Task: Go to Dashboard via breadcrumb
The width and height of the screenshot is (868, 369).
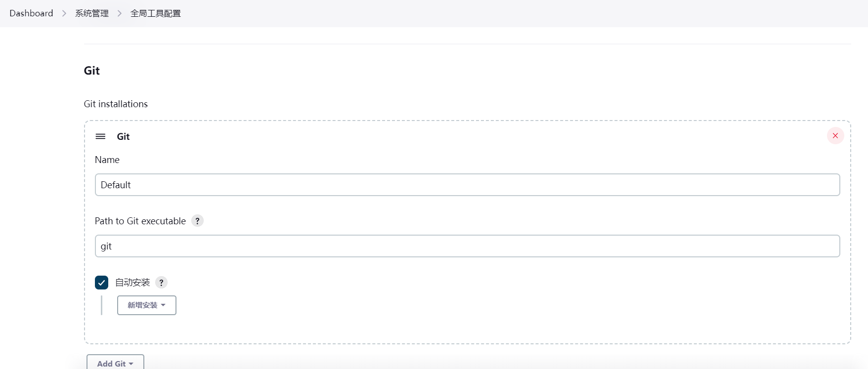Action: tap(31, 13)
